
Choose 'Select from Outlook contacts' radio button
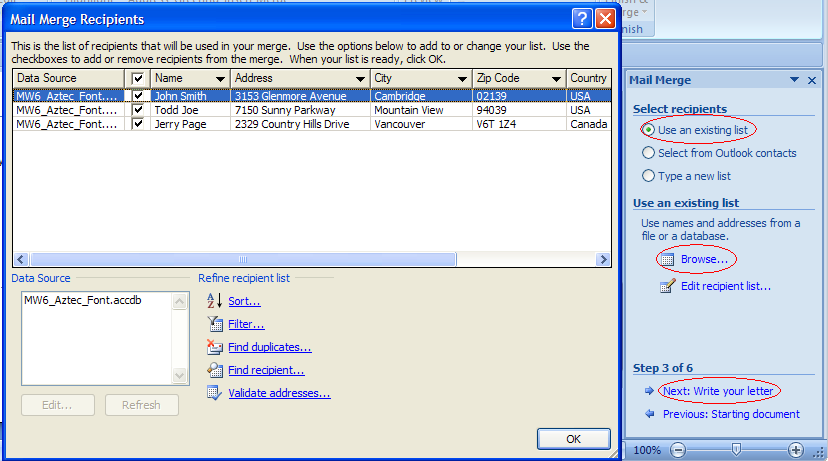point(649,153)
